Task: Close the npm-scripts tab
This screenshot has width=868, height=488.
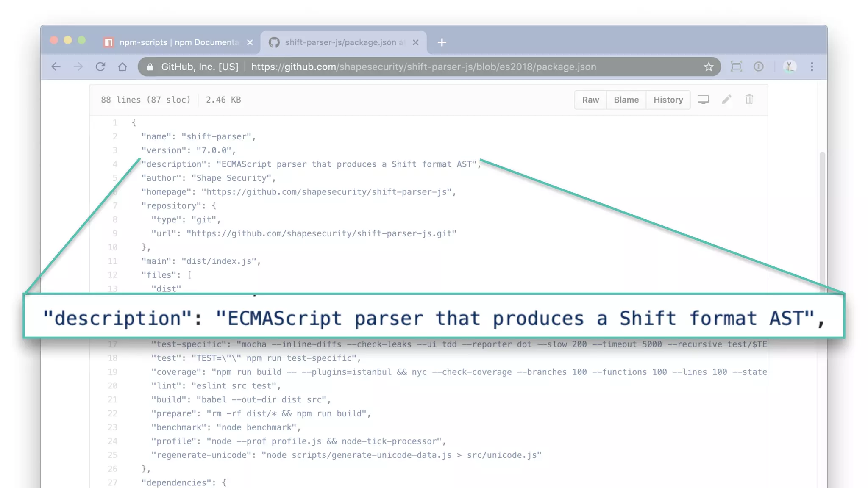Action: coord(250,42)
